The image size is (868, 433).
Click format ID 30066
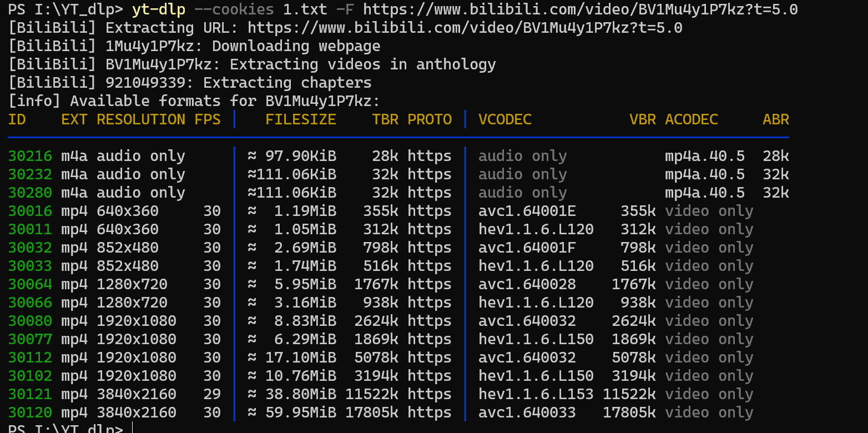coord(30,303)
